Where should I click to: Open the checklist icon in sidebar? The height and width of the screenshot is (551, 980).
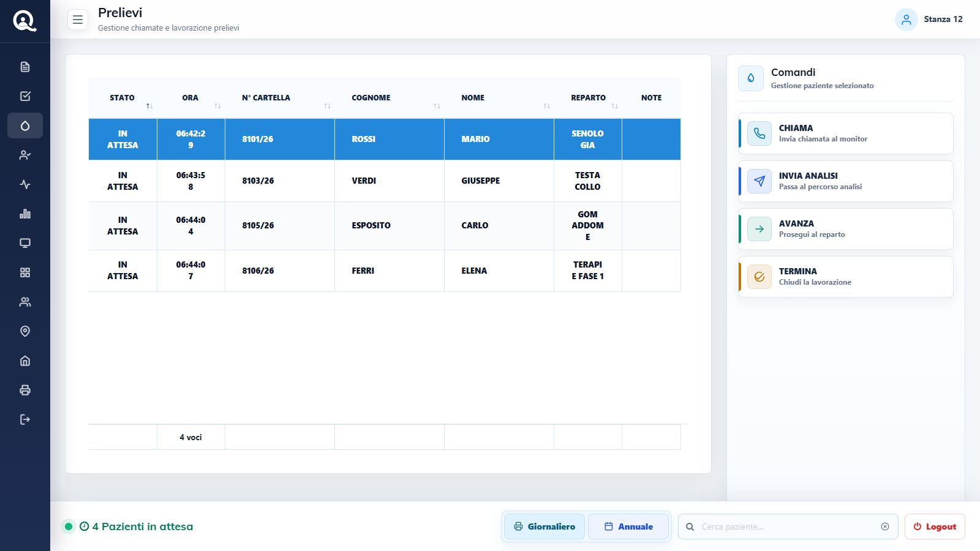[25, 96]
